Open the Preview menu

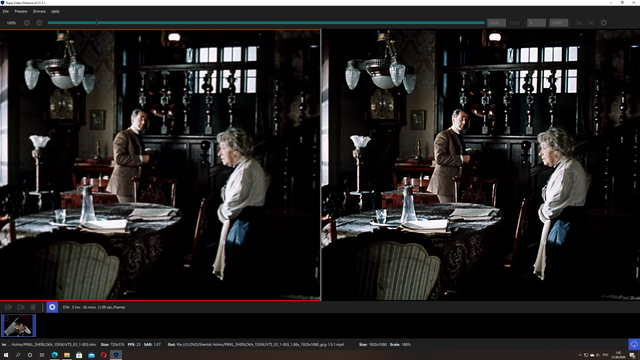tap(21, 11)
